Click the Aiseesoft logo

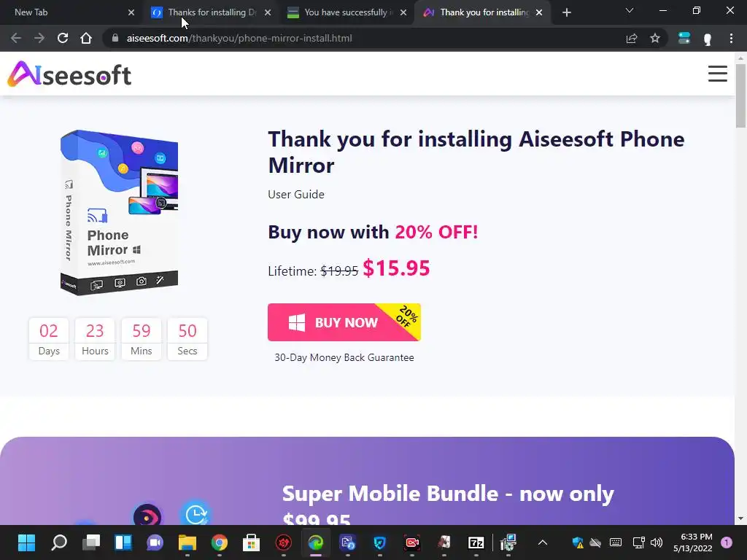[x=69, y=74]
